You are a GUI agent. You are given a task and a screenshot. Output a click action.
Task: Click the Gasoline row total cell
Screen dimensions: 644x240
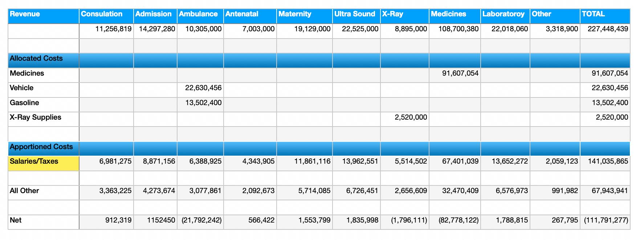(605, 105)
